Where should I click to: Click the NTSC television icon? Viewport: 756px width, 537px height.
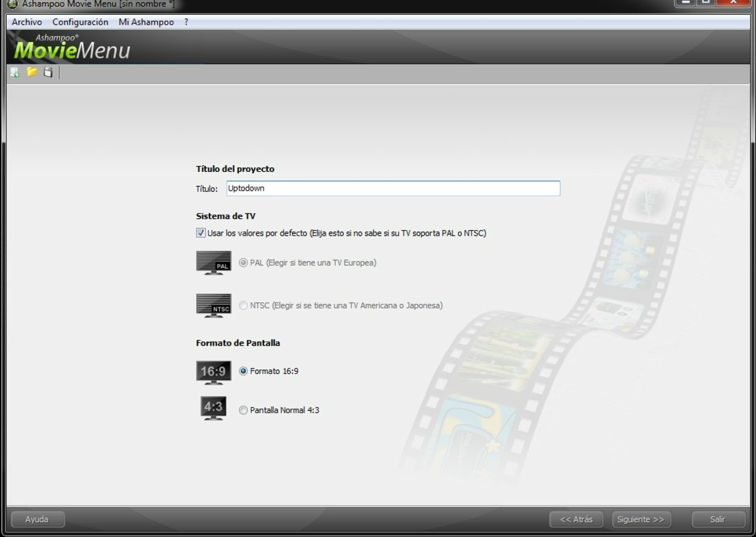[x=214, y=305]
